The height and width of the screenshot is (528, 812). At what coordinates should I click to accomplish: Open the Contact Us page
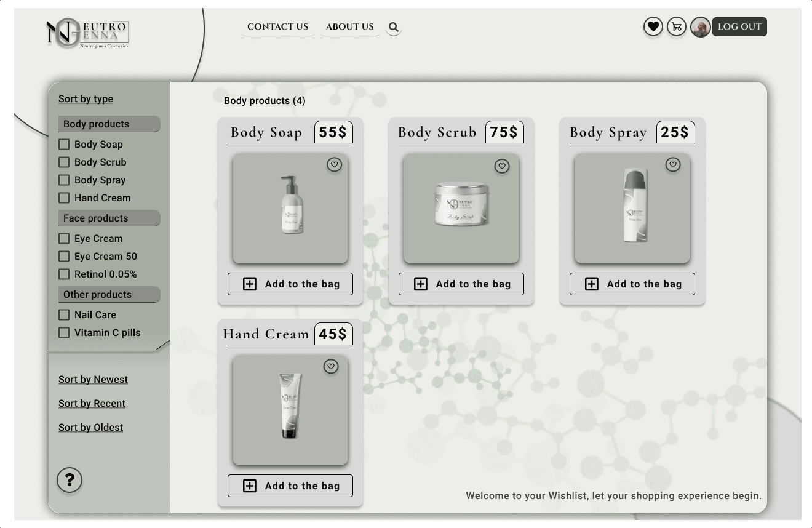[x=278, y=27]
